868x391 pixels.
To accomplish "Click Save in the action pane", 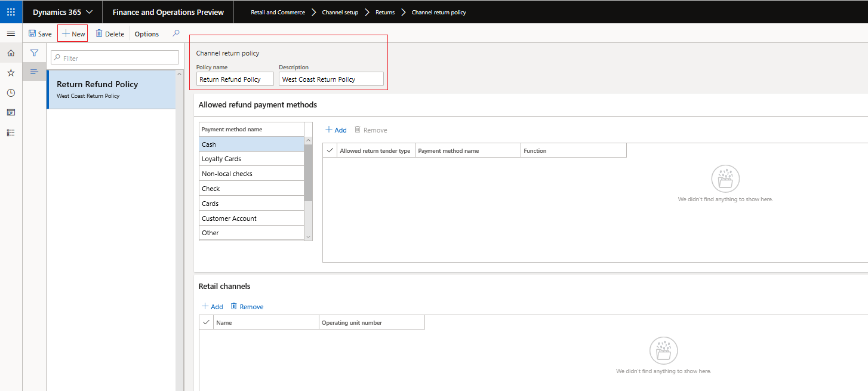I will [x=40, y=34].
